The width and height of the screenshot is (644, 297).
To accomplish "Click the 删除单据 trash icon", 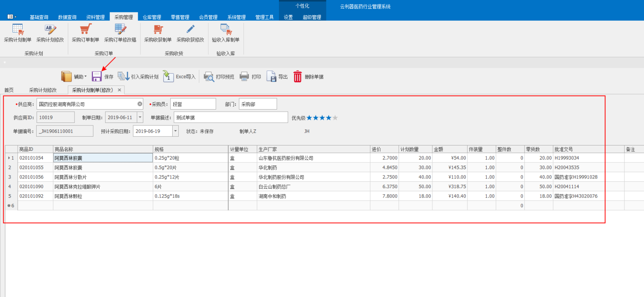I will (x=297, y=77).
